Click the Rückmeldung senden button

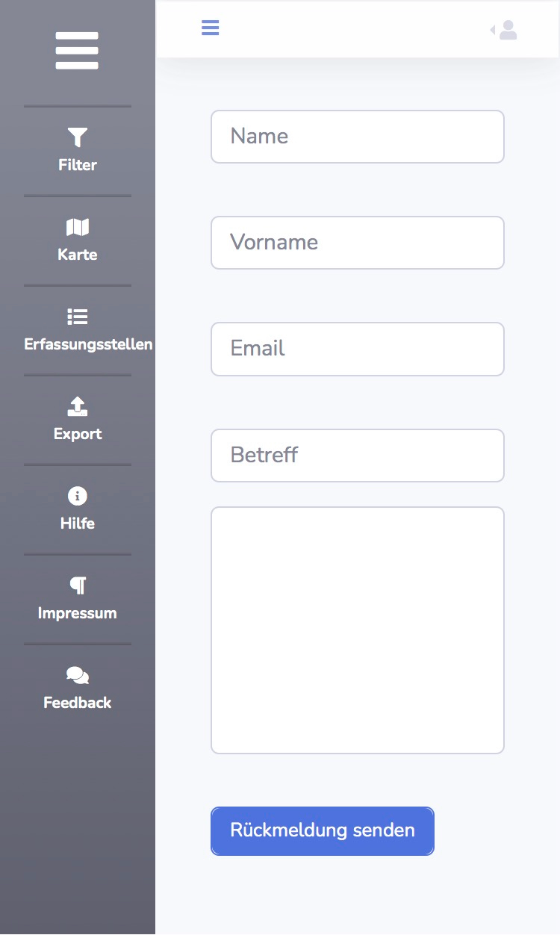pyautogui.click(x=323, y=831)
